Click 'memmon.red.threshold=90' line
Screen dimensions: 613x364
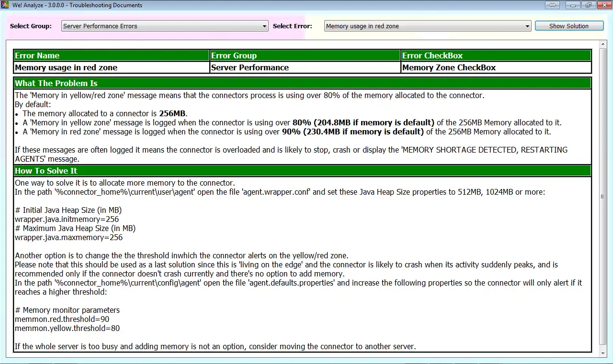coord(62,319)
